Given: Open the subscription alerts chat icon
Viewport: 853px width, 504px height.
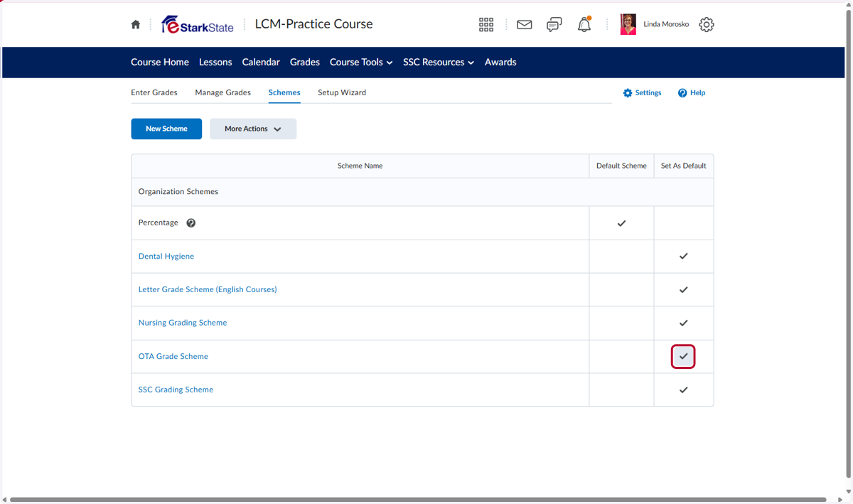Looking at the screenshot, I should pos(554,25).
